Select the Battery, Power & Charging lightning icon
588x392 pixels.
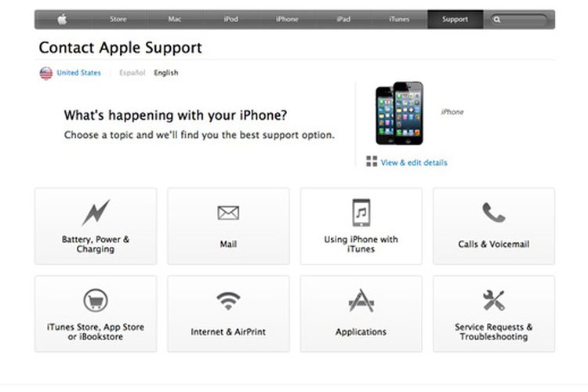pyautogui.click(x=96, y=212)
